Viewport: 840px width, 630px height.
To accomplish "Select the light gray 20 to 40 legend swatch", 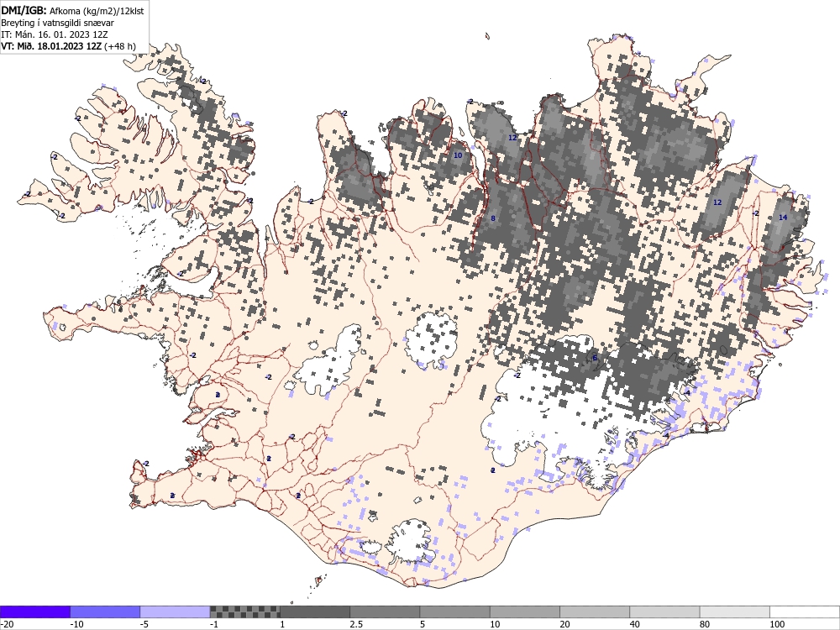I will 595,612.
